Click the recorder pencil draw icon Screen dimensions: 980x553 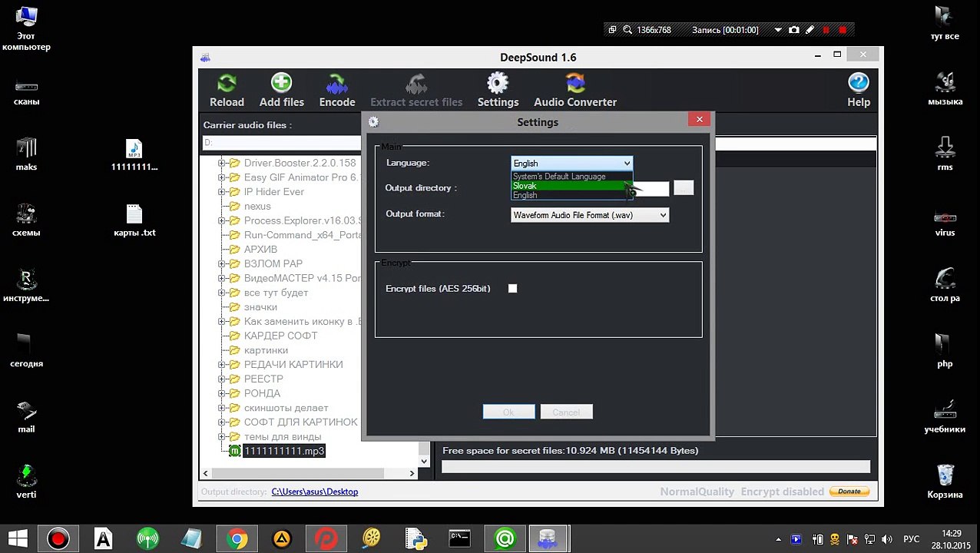pos(809,30)
